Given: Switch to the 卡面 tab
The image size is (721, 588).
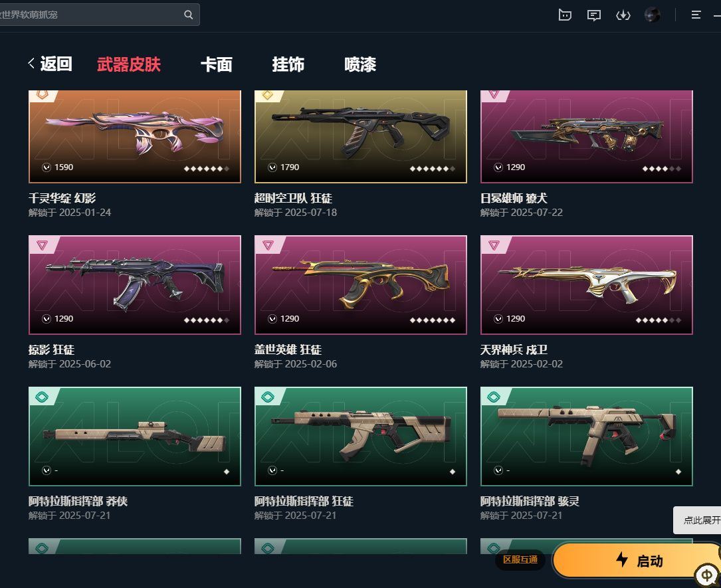Looking at the screenshot, I should pyautogui.click(x=217, y=64).
